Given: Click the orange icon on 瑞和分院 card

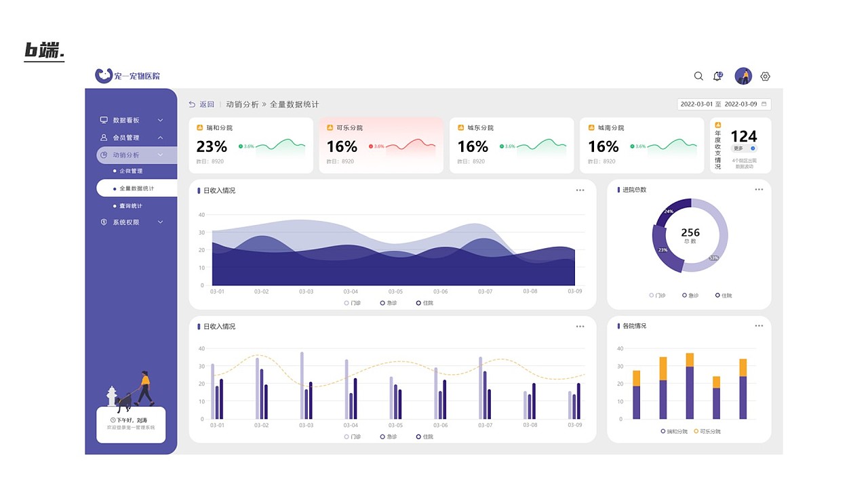Looking at the screenshot, I should click(199, 127).
